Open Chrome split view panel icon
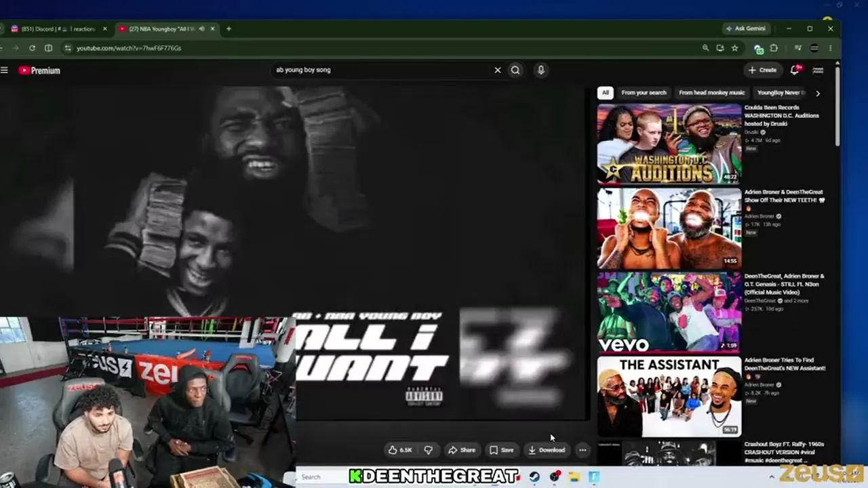The width and height of the screenshot is (868, 488). coord(48,48)
